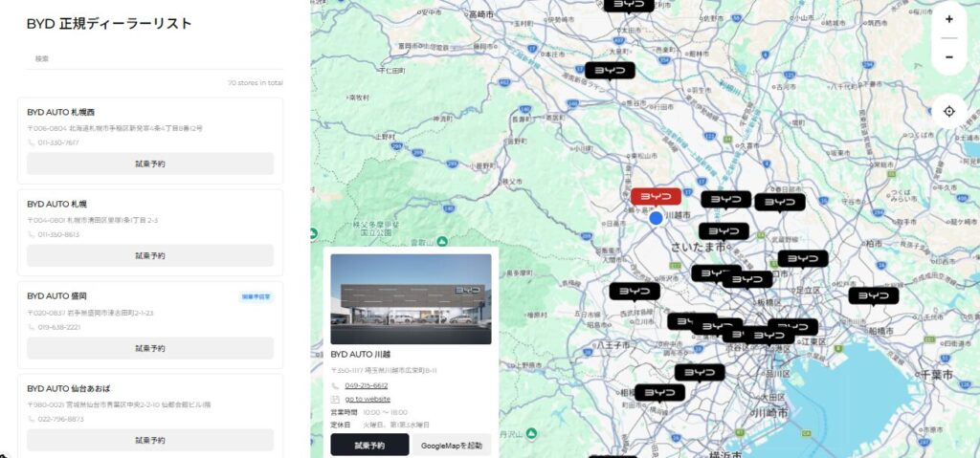This screenshot has height=458, width=980.
Task: Click phone number 019-638-2221
Action: 58,327
